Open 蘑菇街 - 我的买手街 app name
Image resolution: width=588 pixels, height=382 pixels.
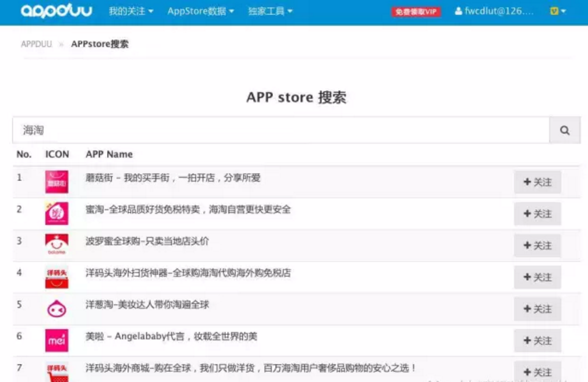tap(173, 178)
